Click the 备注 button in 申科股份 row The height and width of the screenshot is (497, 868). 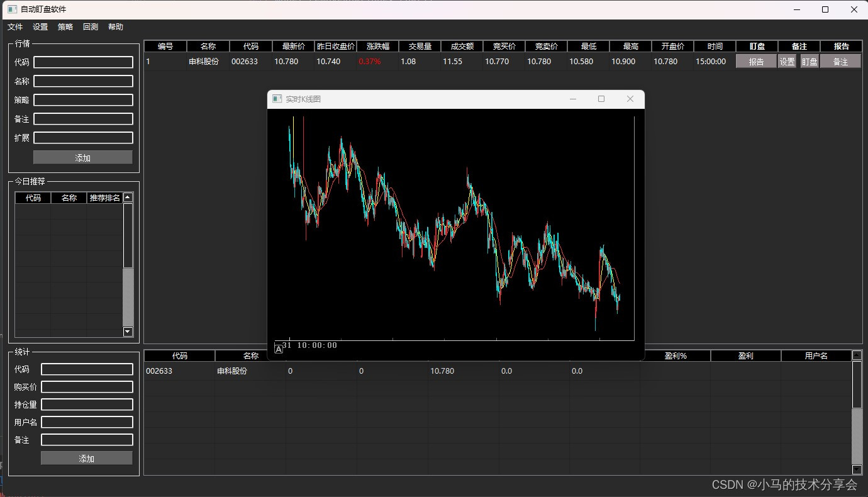(840, 62)
